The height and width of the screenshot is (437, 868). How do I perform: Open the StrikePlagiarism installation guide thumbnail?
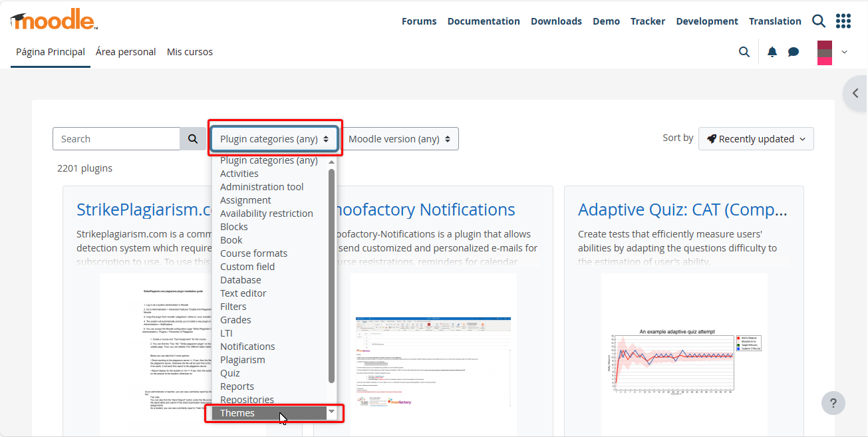[156, 355]
